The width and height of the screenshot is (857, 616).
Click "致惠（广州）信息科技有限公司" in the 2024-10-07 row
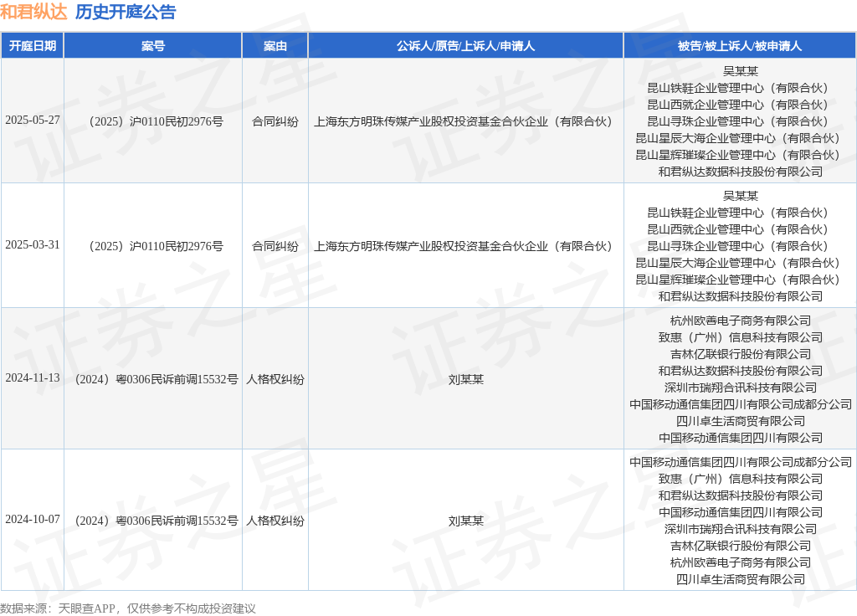pos(740,479)
